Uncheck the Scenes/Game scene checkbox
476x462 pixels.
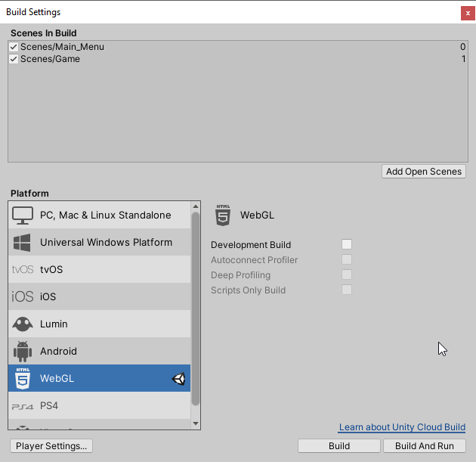pos(14,59)
